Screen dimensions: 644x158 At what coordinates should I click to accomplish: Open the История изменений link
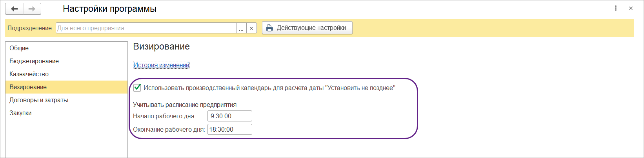161,65
